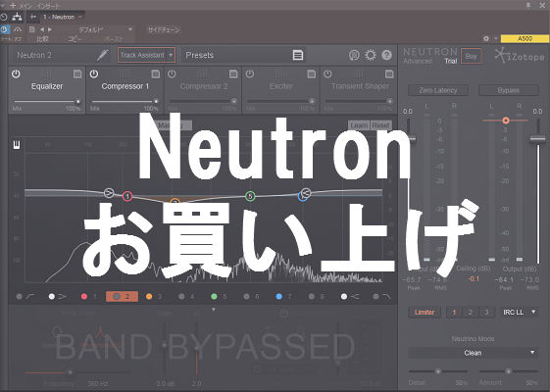Click the yellow A300 label
The width and height of the screenshot is (550, 392).
point(525,38)
